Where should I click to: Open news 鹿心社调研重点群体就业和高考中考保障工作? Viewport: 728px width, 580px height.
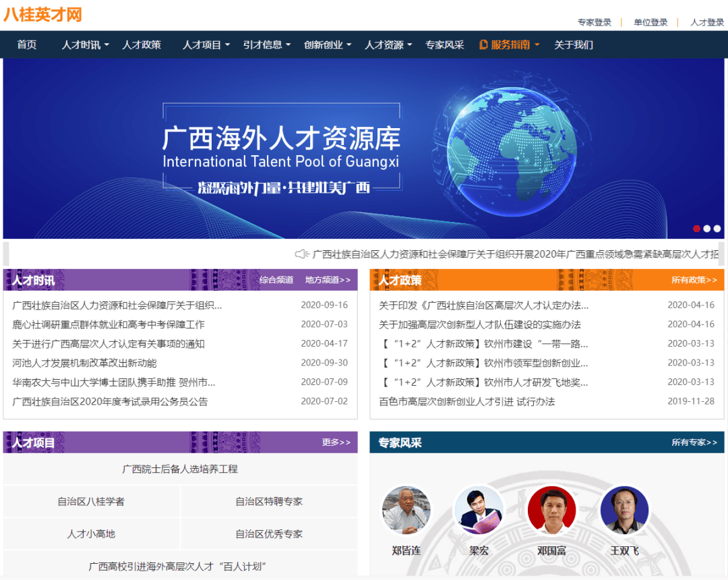tap(108, 324)
